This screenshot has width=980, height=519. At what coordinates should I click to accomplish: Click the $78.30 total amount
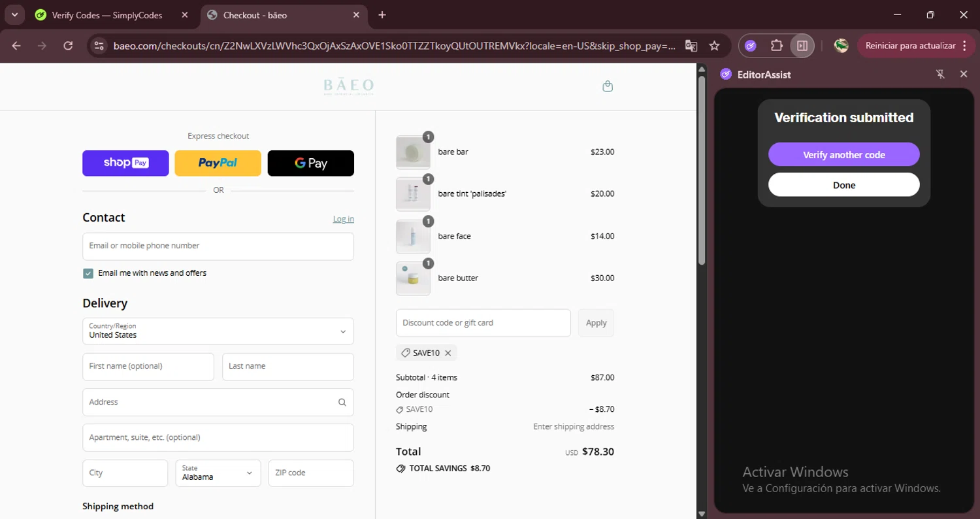pyautogui.click(x=598, y=452)
